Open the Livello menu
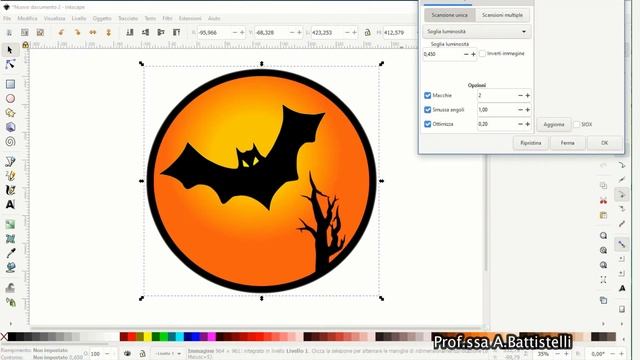Image resolution: width=640 pixels, height=360 pixels. 79,18
